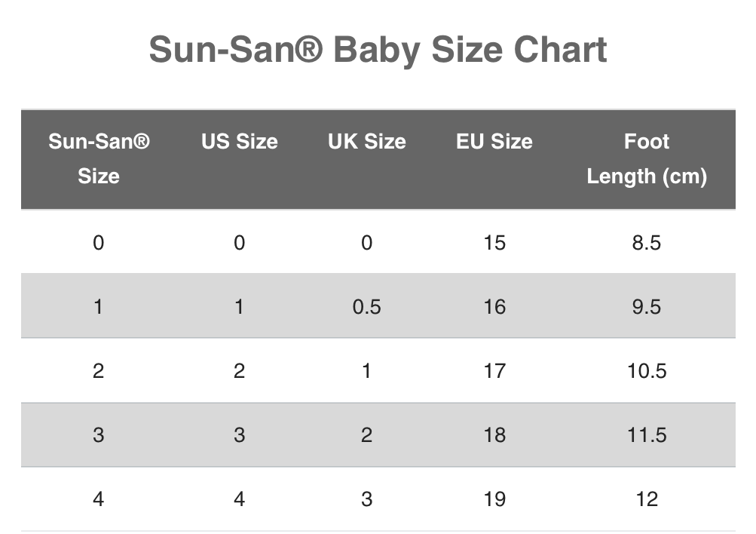Select the Sun-San® Size column header
This screenshot has width=756, height=534.
99,158
